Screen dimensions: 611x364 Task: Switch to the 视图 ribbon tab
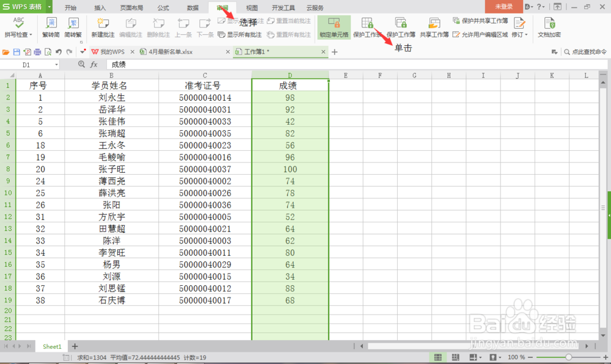tap(252, 7)
